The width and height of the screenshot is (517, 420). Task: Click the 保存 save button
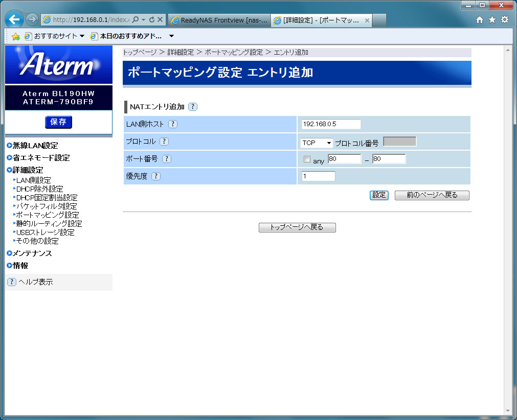point(58,122)
